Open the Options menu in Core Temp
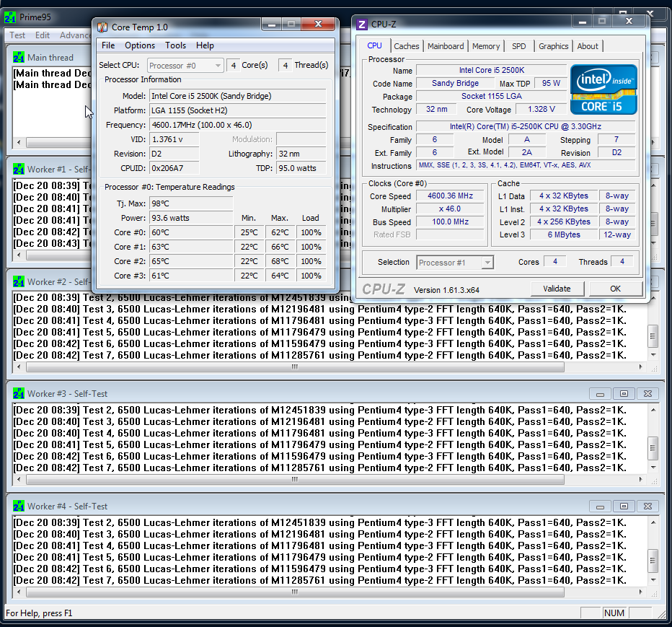Screen dimensions: 672x627 pyautogui.click(x=140, y=45)
